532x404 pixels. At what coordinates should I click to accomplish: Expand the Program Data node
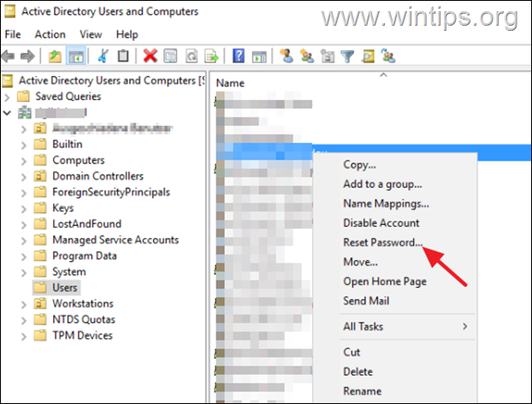(x=23, y=256)
